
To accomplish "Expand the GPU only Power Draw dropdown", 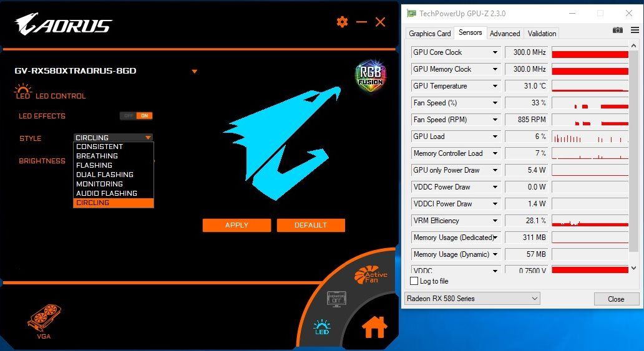I will click(x=495, y=170).
